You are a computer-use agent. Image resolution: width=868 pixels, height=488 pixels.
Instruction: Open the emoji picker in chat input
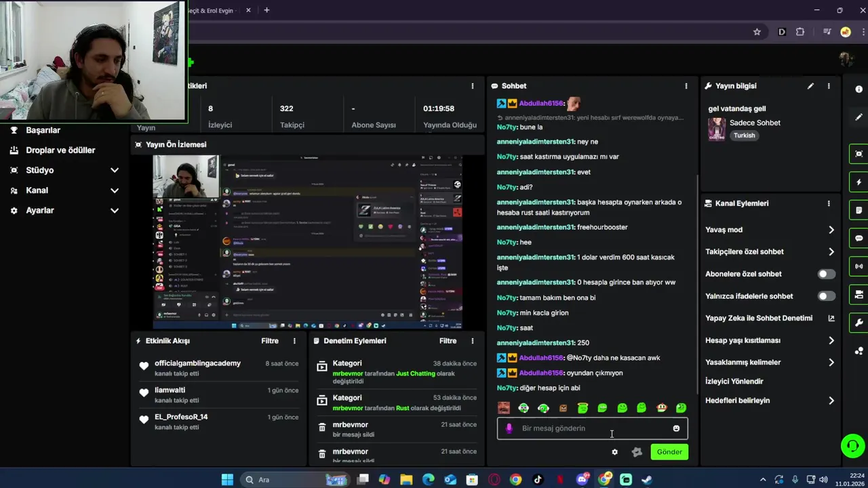(676, 428)
